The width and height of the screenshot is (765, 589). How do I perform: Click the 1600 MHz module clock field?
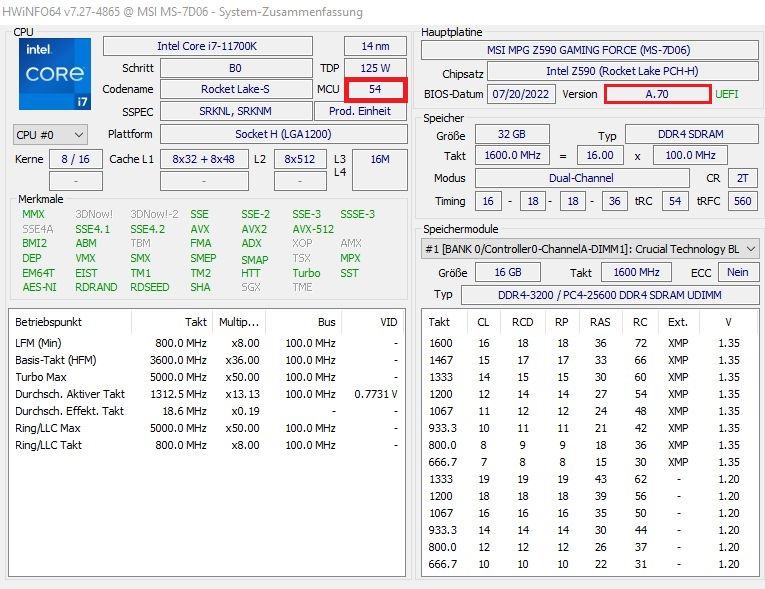(x=636, y=272)
